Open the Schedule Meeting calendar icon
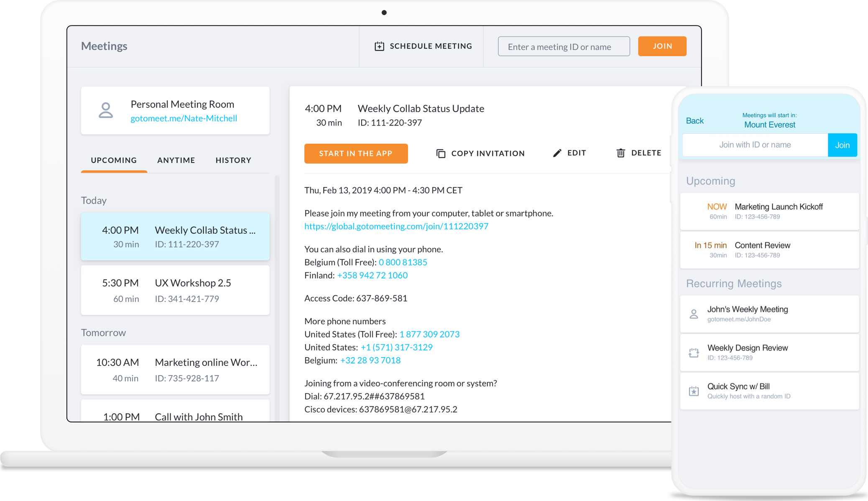The height and width of the screenshot is (501, 868). coord(379,46)
